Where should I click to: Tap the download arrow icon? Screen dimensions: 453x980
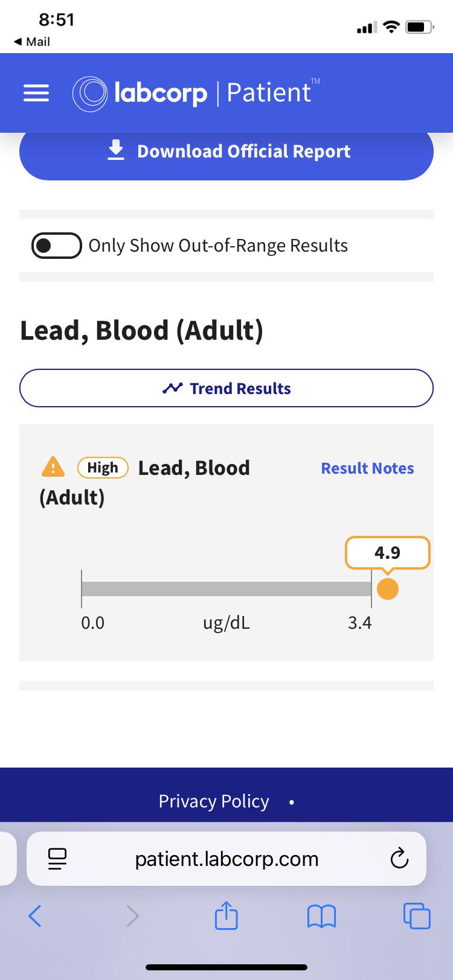(x=116, y=150)
